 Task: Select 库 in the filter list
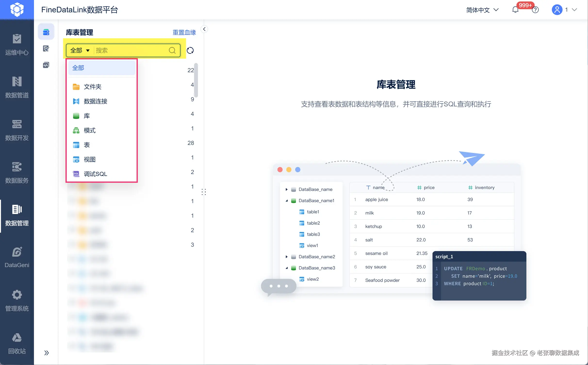(x=102, y=116)
